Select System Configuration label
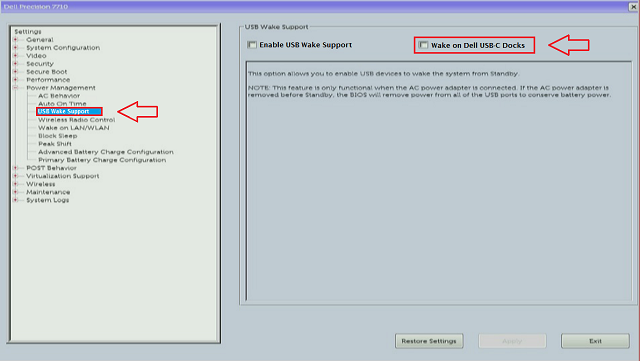 pos(63,48)
